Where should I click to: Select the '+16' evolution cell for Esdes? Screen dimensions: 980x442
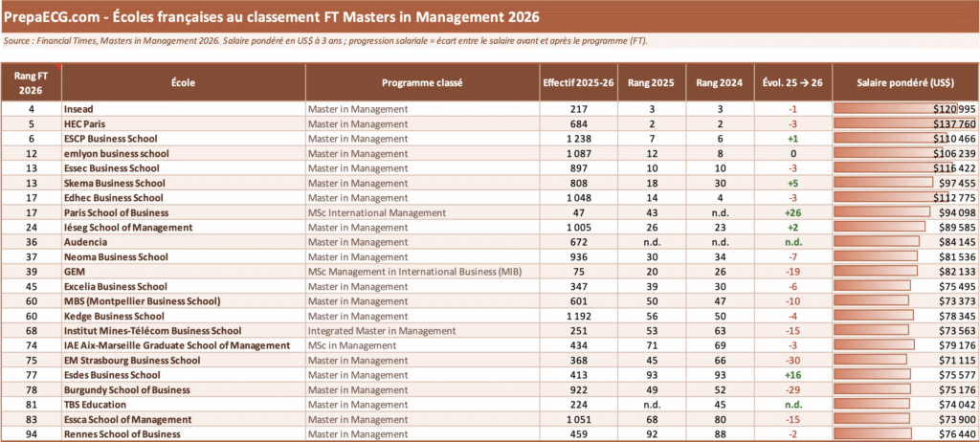click(793, 374)
